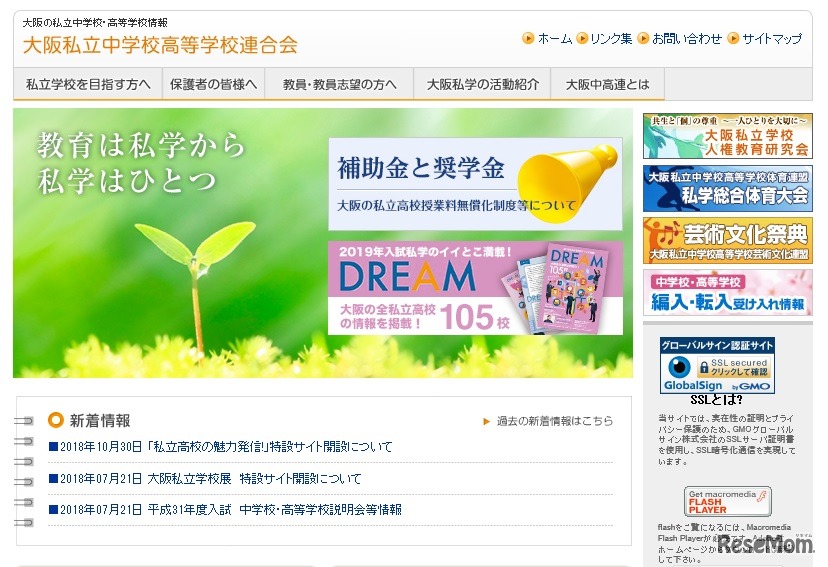
Task: Open the 平成31年度入試 説明会等情報 news item
Action: tap(230, 509)
